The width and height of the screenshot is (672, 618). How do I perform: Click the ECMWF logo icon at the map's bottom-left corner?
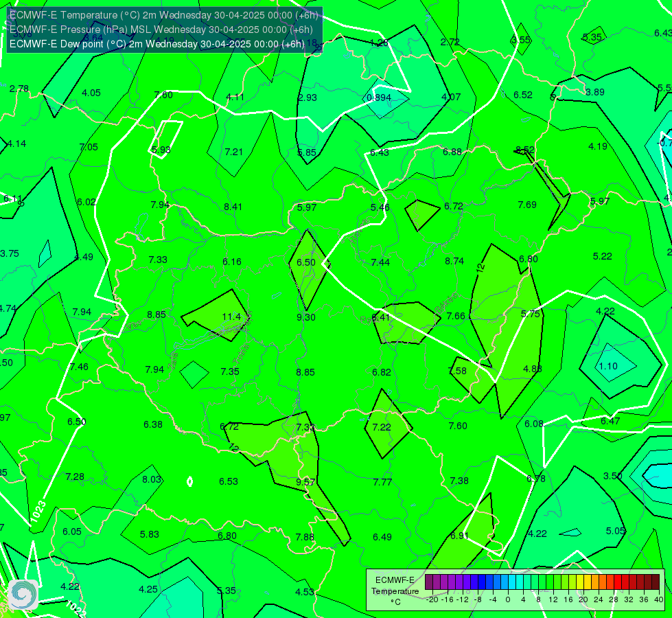click(x=23, y=595)
